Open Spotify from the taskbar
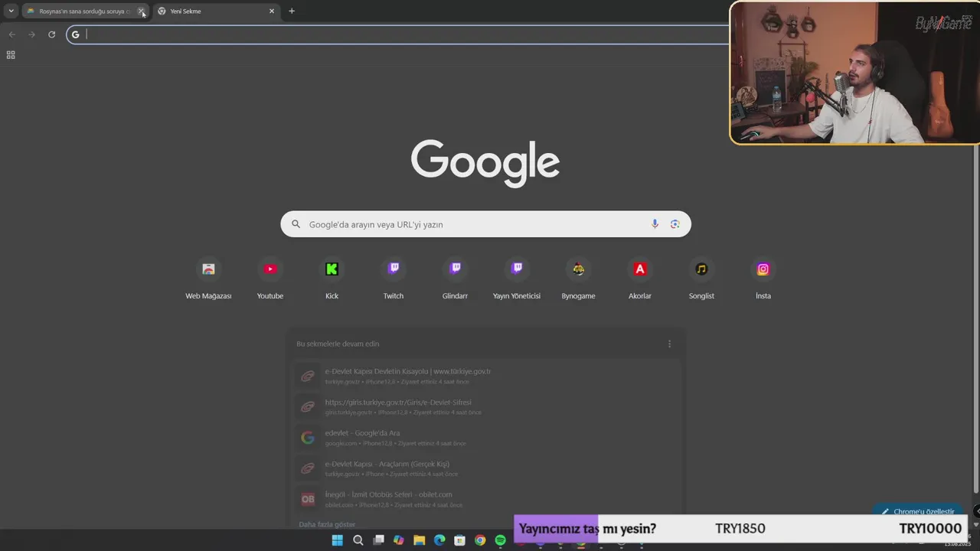Screen dimensions: 980x551 [x=501, y=540]
